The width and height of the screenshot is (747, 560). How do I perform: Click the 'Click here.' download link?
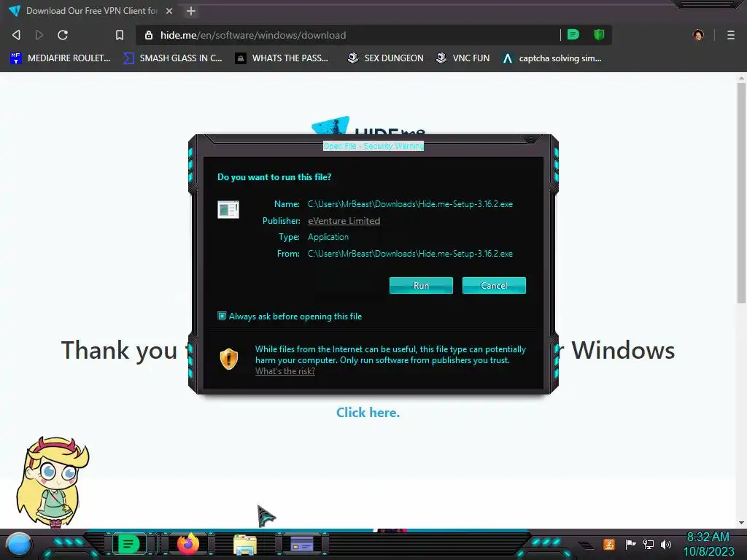point(368,413)
